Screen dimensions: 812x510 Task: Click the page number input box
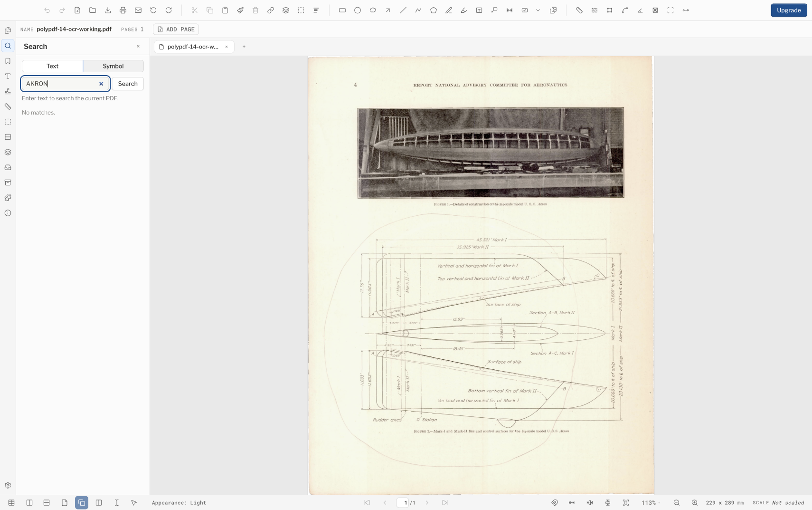point(403,502)
